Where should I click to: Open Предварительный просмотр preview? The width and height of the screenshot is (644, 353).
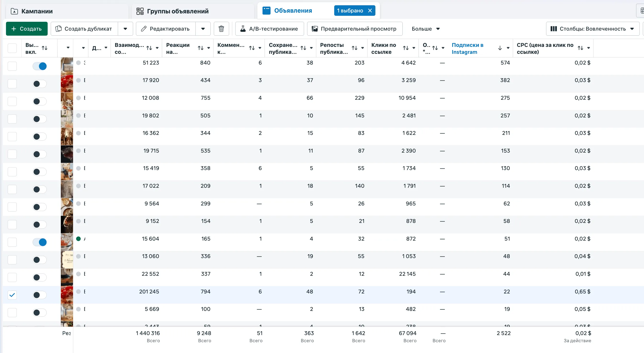(355, 29)
